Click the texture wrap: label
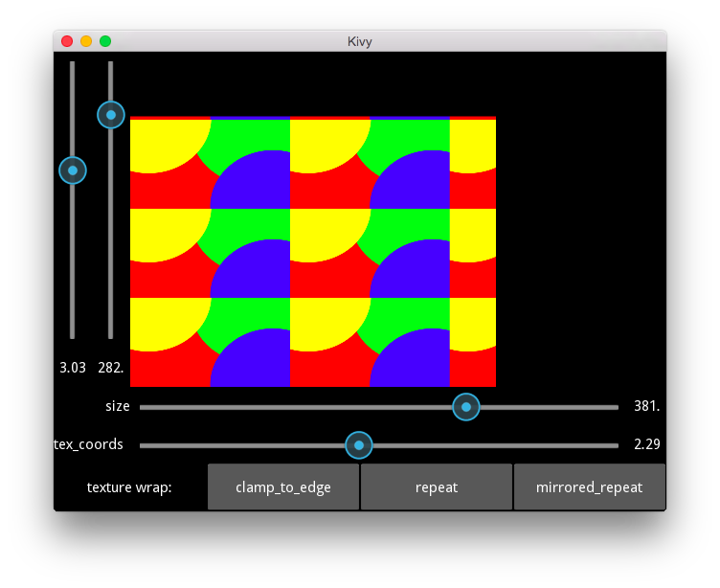Image resolution: width=720 pixels, height=588 pixels. click(x=129, y=487)
